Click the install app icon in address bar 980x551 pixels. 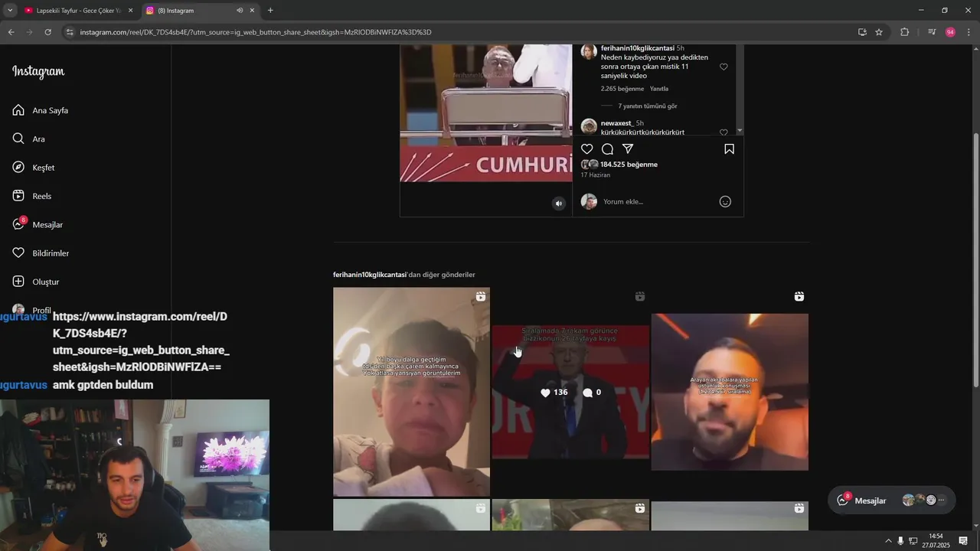pos(862,32)
